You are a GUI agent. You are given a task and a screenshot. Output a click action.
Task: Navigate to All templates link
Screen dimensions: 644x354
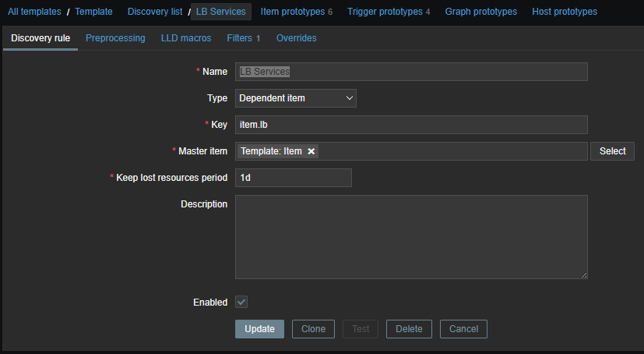point(34,12)
